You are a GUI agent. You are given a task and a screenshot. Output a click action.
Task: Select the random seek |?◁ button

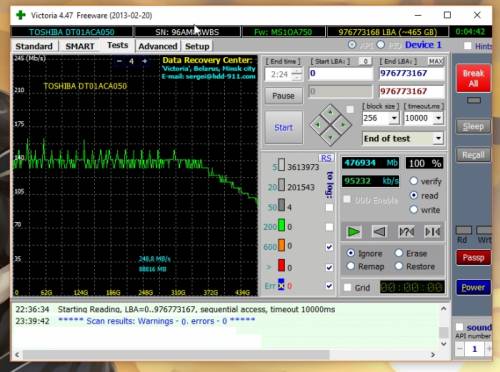406,231
